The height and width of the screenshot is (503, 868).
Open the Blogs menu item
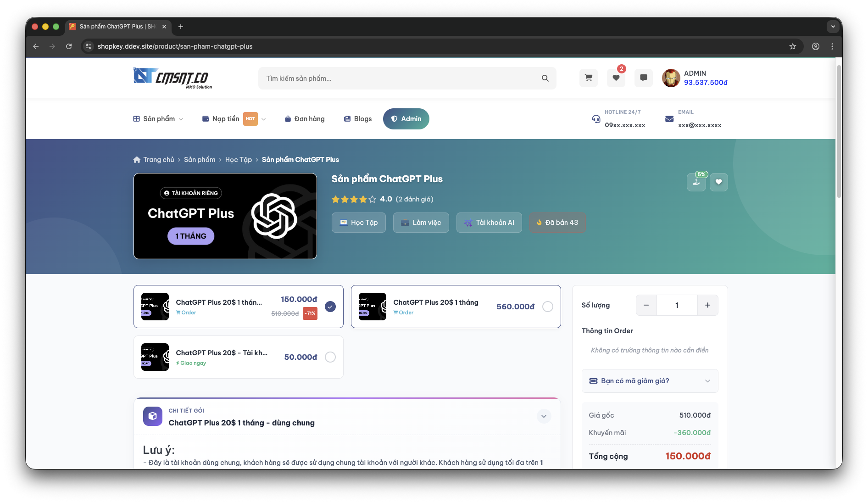(x=358, y=119)
